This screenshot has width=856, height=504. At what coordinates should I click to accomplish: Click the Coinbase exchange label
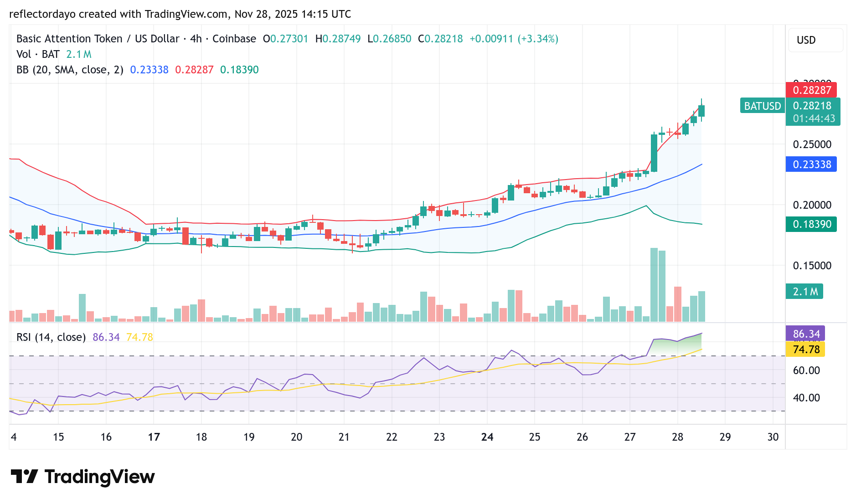pyautogui.click(x=234, y=39)
